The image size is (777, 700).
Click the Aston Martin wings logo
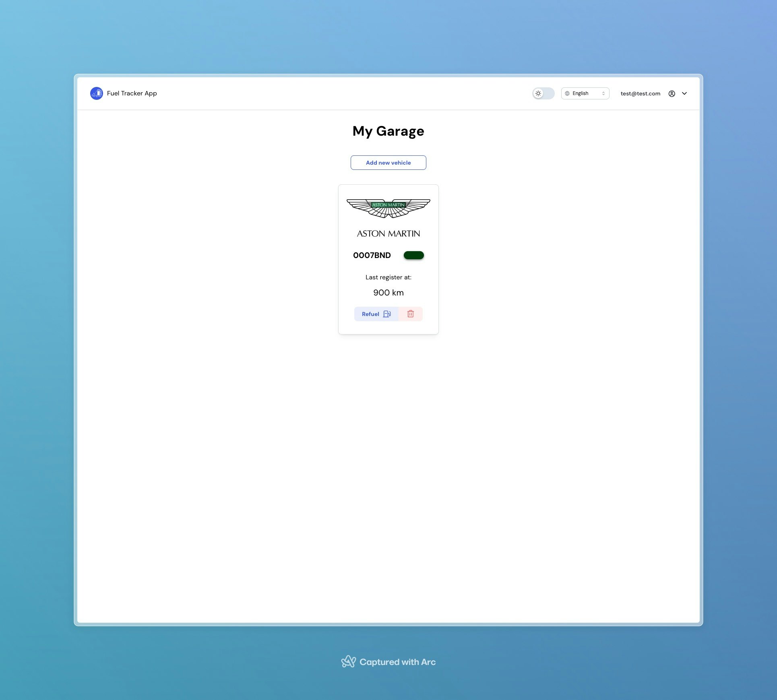tap(388, 209)
